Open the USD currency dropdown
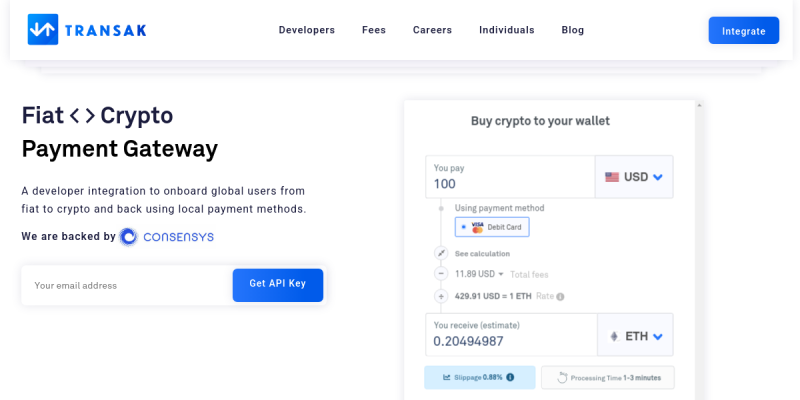Viewport: 800px width, 400px height. [657, 177]
